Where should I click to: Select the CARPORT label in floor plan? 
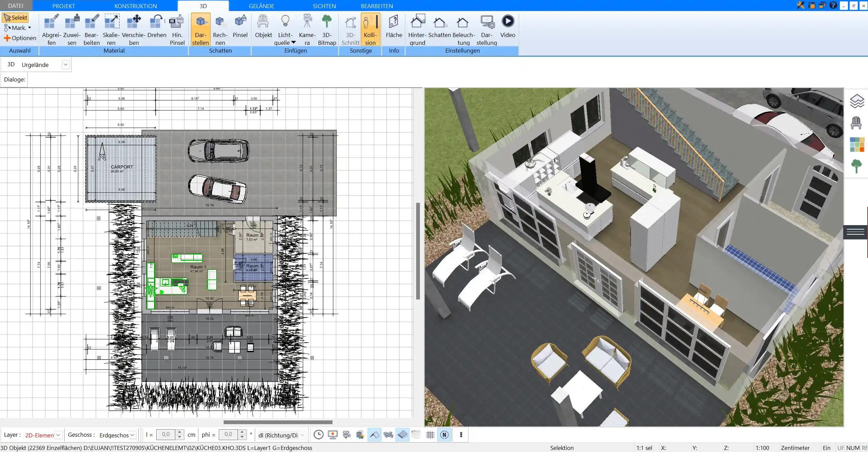point(122,167)
